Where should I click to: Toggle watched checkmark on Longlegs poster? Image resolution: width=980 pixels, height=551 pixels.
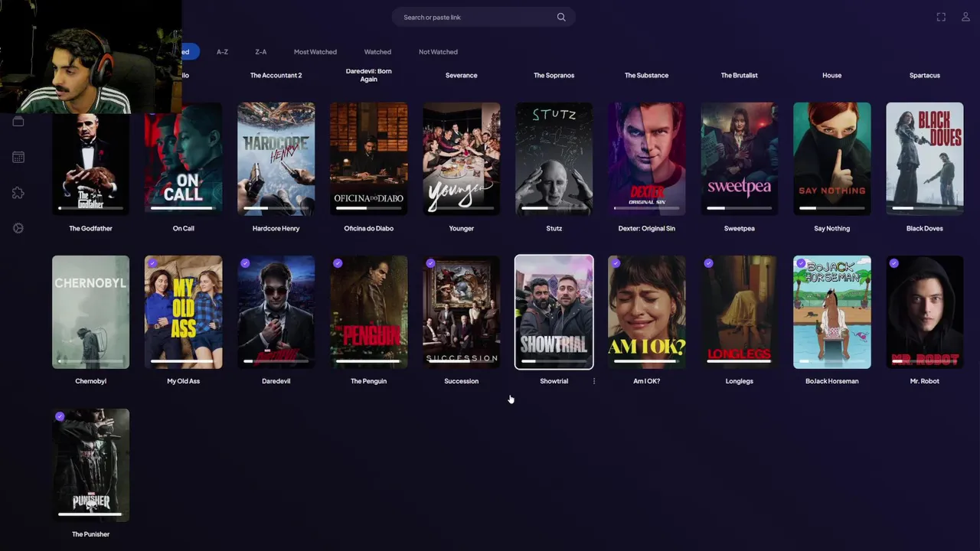coord(708,263)
